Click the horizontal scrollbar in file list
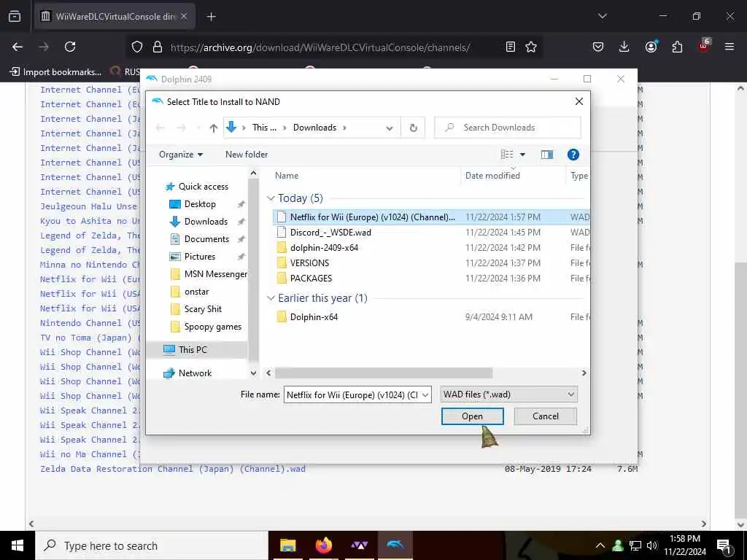The height and width of the screenshot is (560, 747). point(384,373)
